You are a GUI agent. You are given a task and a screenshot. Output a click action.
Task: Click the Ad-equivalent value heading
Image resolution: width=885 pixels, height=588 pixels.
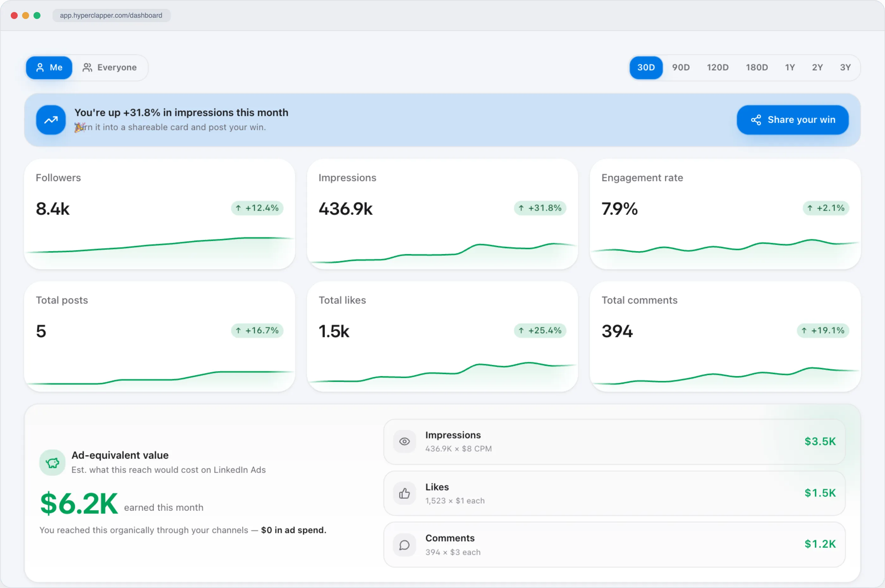tap(120, 455)
